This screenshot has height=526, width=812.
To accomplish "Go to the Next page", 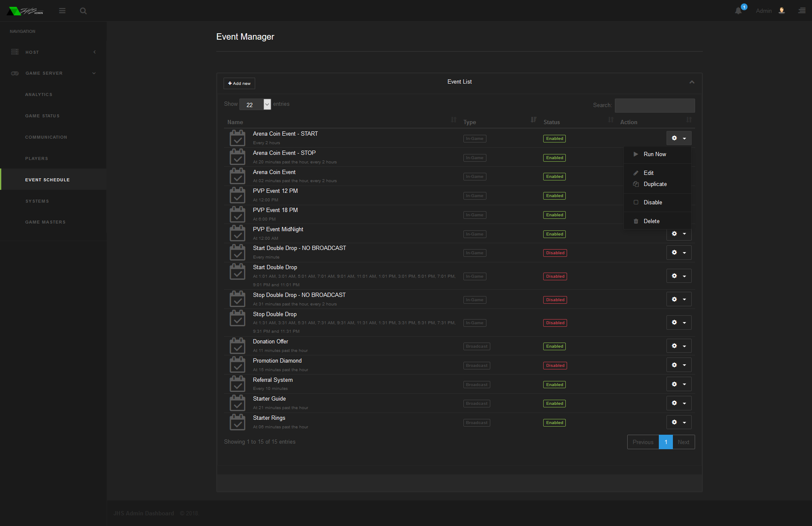I will 684,442.
